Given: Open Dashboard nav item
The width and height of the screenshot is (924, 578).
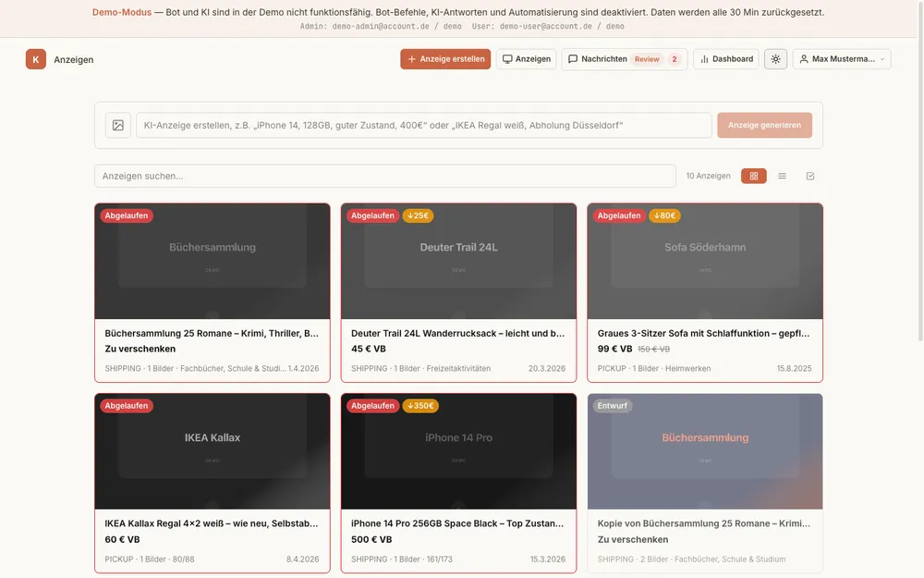Looking at the screenshot, I should [726, 59].
